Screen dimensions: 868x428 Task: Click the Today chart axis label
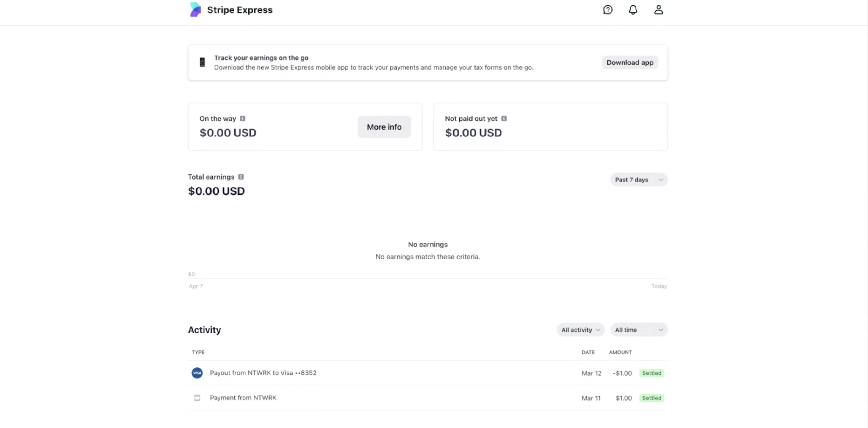tap(659, 286)
